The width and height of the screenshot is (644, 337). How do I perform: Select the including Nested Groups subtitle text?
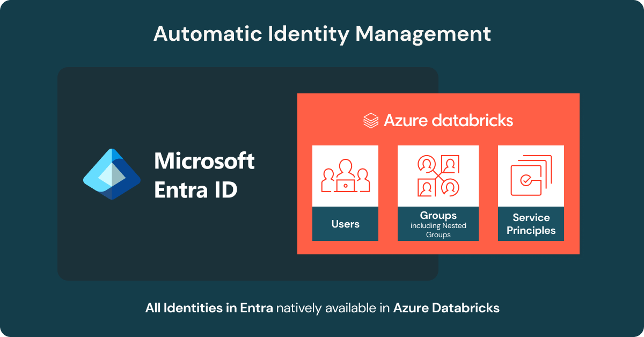tap(438, 229)
